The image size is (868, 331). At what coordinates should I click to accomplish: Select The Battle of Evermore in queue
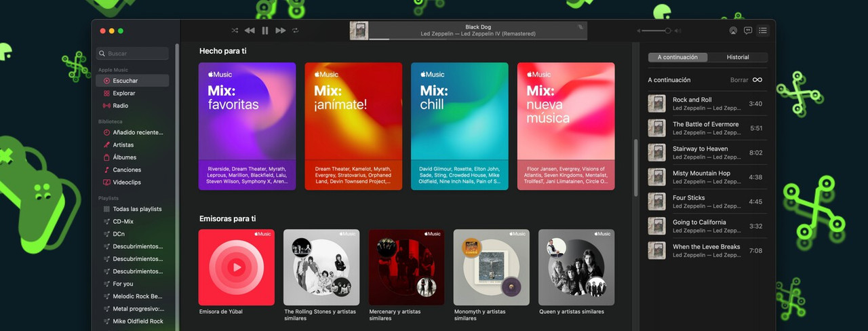pyautogui.click(x=707, y=128)
